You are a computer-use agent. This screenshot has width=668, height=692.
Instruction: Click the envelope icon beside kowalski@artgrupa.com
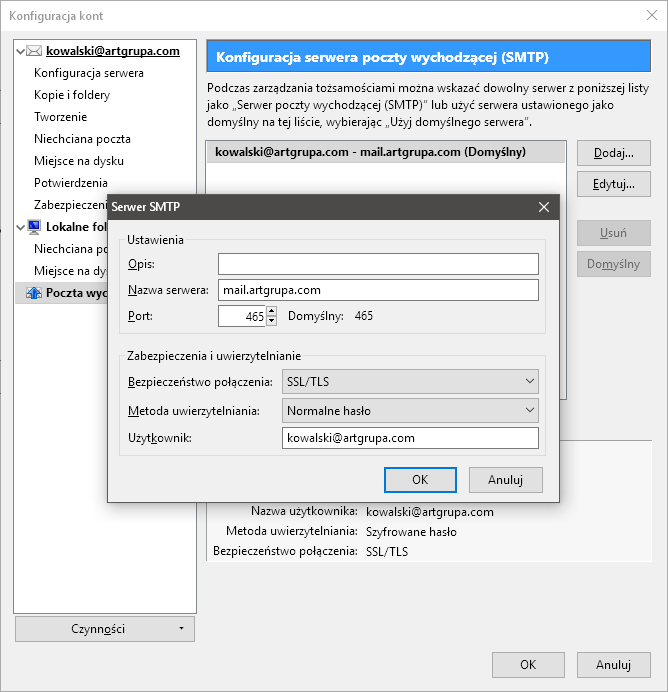(x=34, y=51)
